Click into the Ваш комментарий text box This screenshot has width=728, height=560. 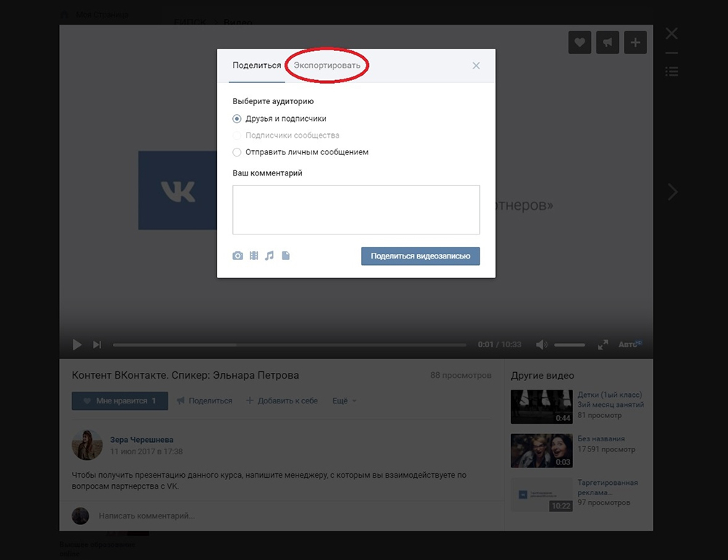coord(356,210)
